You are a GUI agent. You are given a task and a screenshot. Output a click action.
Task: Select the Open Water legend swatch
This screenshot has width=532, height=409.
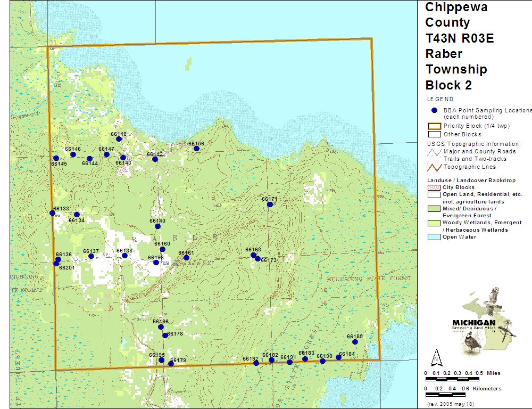tap(434, 237)
